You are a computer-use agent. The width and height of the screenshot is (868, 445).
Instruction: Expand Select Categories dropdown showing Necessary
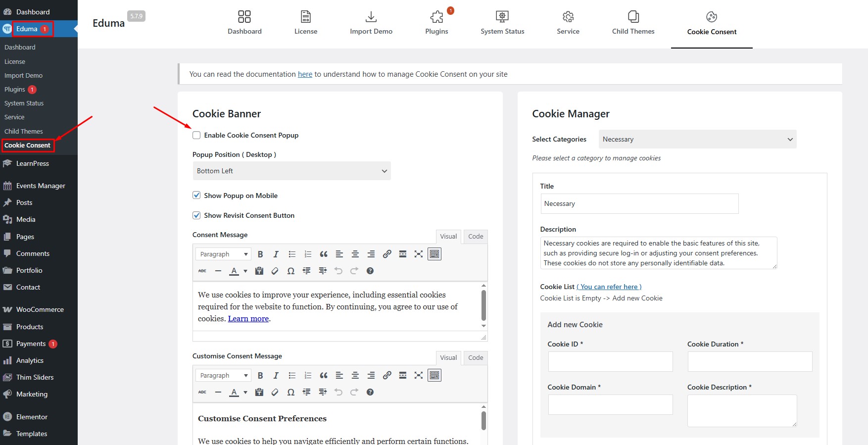[697, 139]
